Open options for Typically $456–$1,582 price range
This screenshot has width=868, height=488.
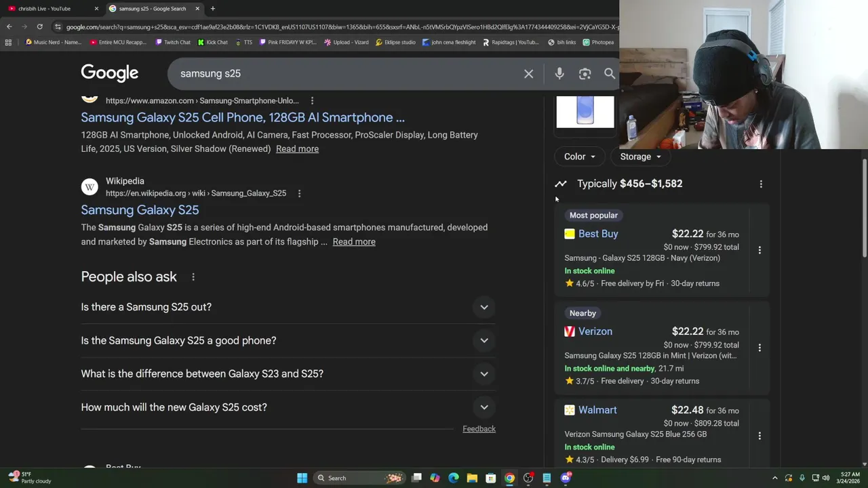pos(761,184)
